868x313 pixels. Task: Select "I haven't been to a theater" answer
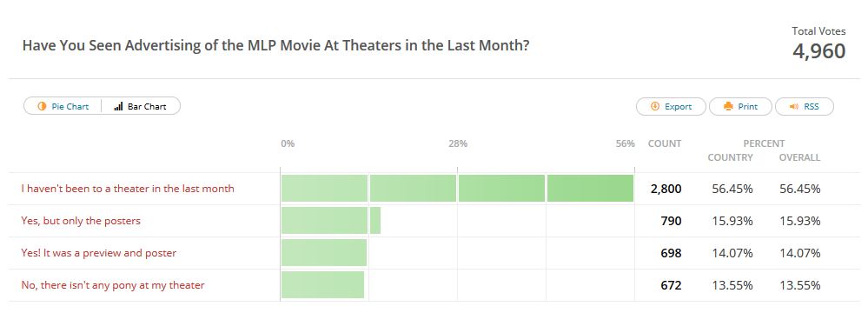point(128,189)
